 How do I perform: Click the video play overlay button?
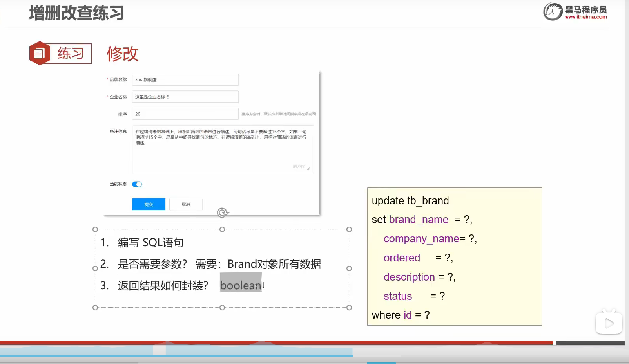pos(609,323)
